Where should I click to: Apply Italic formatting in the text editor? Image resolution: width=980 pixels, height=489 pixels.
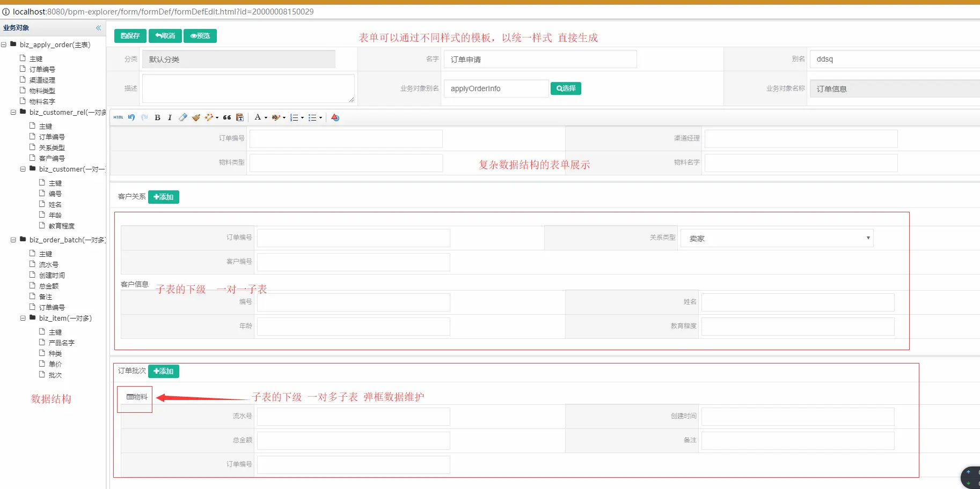(x=170, y=117)
